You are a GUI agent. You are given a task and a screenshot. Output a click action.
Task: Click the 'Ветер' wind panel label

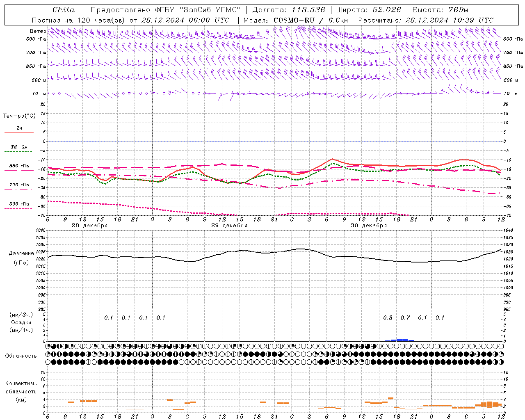click(38, 31)
